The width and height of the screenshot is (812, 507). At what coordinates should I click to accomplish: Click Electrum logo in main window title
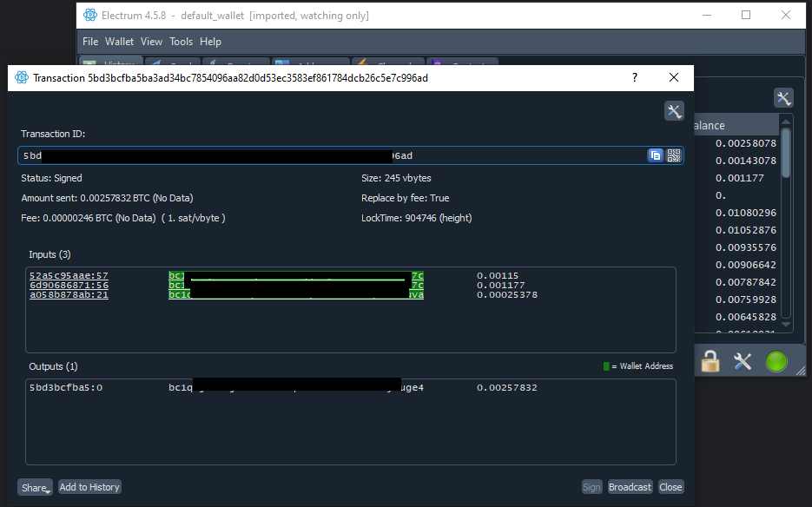click(90, 15)
